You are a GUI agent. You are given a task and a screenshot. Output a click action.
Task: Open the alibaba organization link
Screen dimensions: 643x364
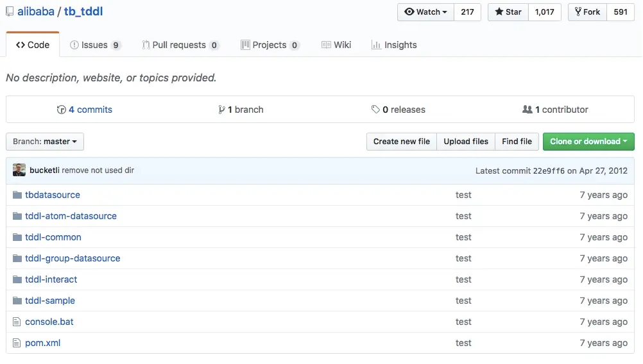point(36,12)
